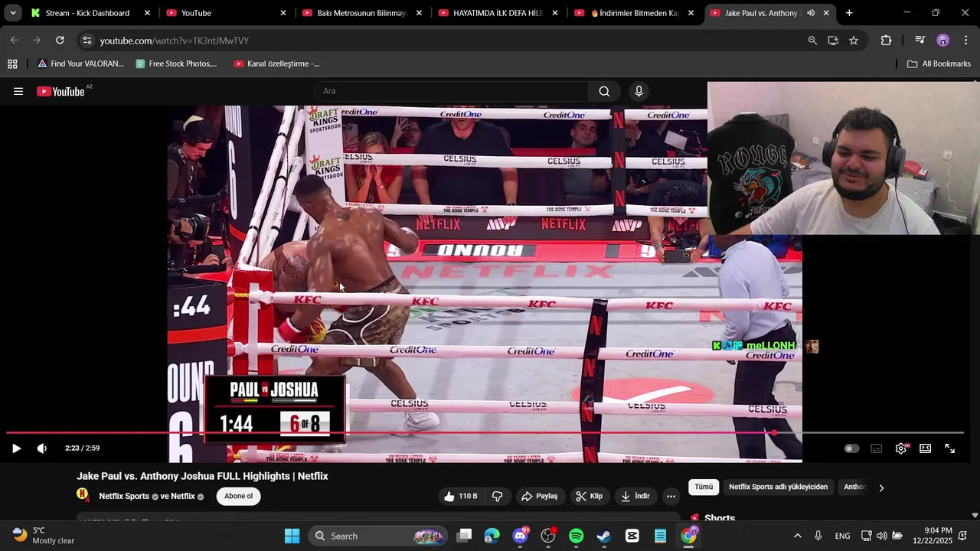The width and height of the screenshot is (980, 551).
Task: Mute the Jake Paul tab audio icon
Action: [811, 13]
